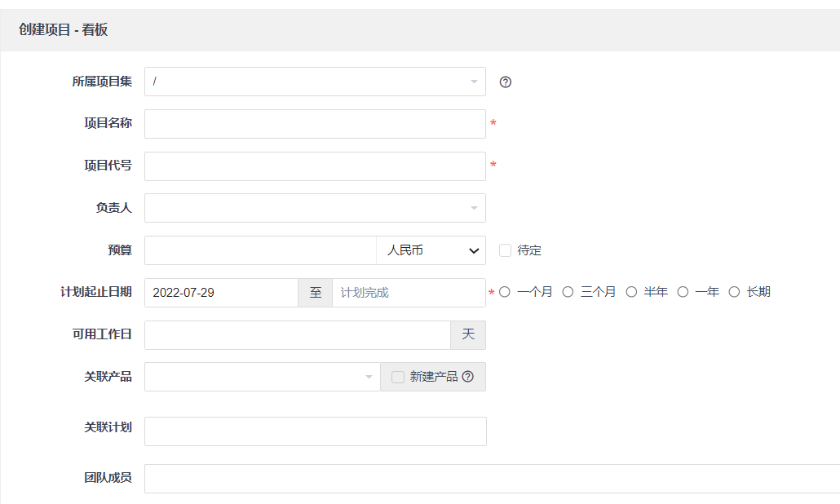Open the 所属项目集 dropdown

pos(315,82)
